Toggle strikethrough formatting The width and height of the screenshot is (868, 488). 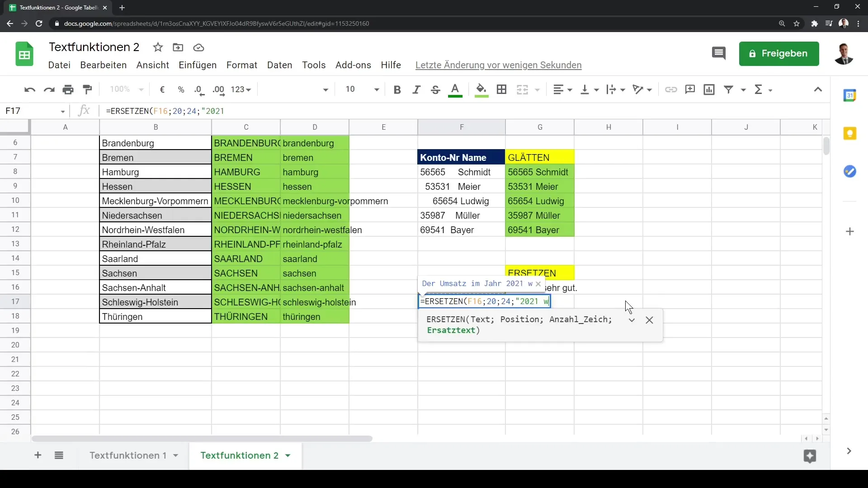435,89
